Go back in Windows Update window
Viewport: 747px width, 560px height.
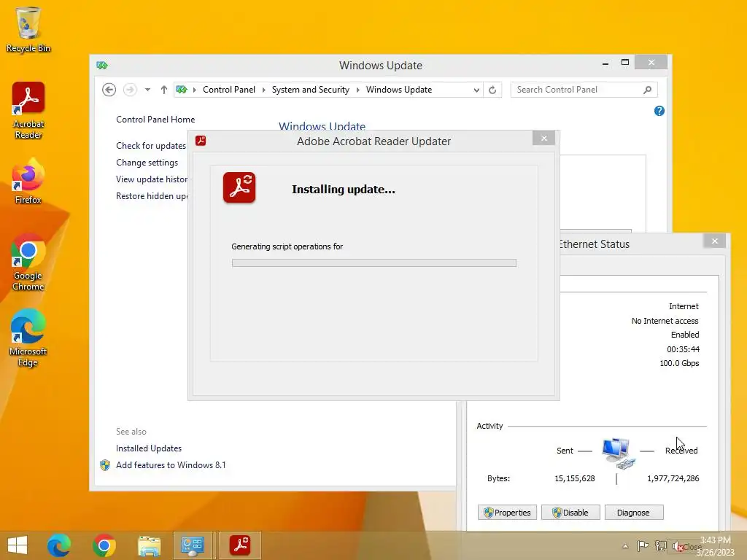click(x=109, y=90)
